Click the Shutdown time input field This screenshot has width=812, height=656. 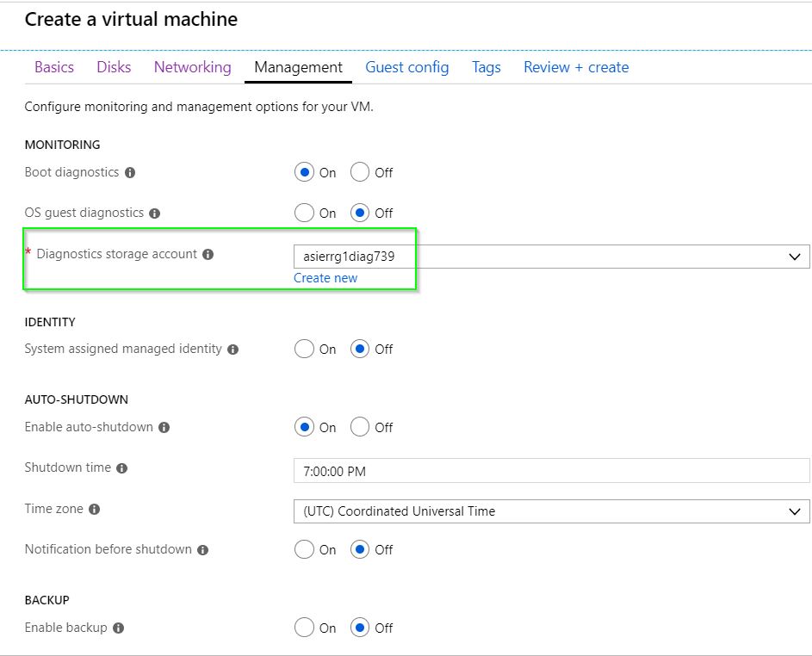pos(551,471)
